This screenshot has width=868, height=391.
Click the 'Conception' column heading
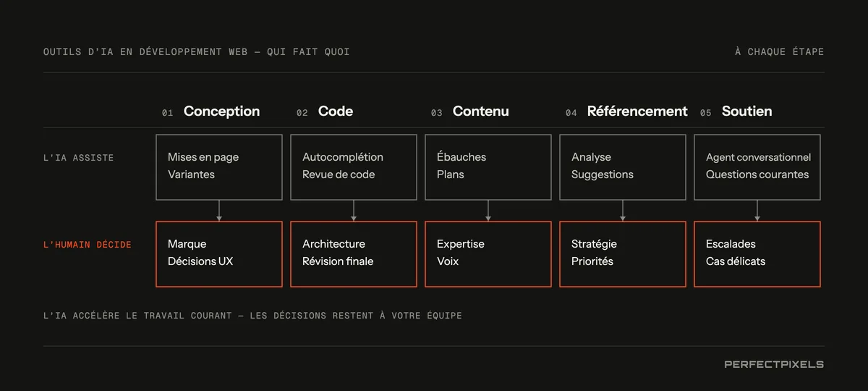[221, 112]
